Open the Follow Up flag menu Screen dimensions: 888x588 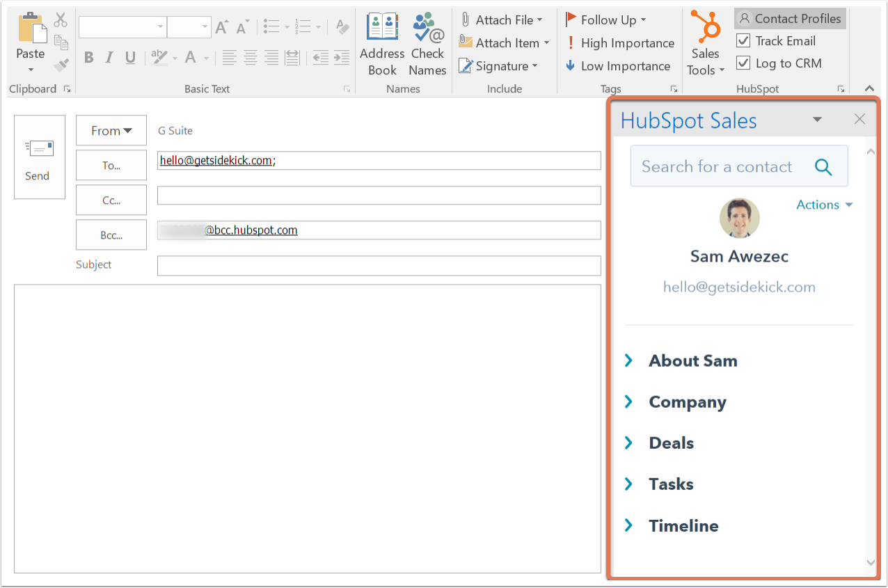coord(605,20)
